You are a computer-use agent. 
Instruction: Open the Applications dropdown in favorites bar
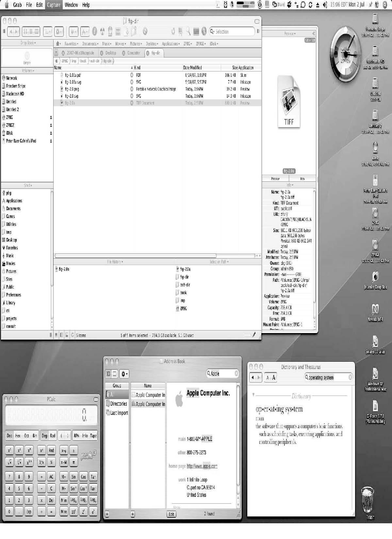pyautogui.click(x=171, y=43)
